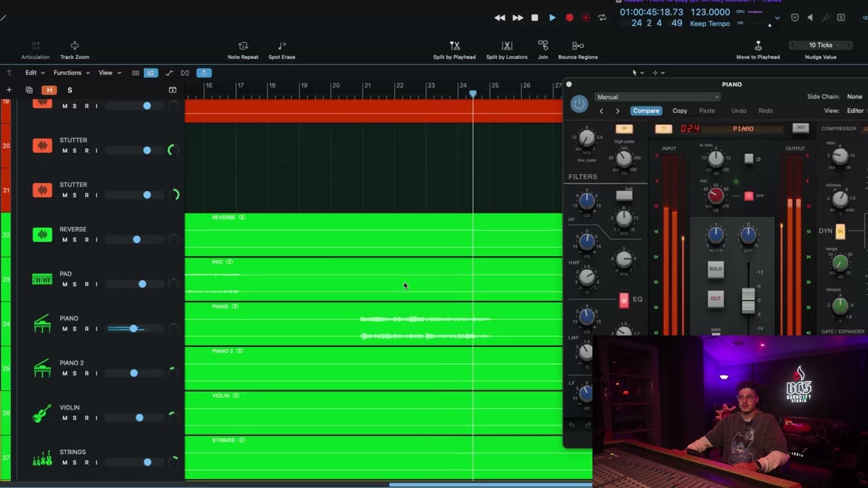Image resolution: width=868 pixels, height=488 pixels.
Task: Click Copy in the plugin header
Action: (679, 110)
